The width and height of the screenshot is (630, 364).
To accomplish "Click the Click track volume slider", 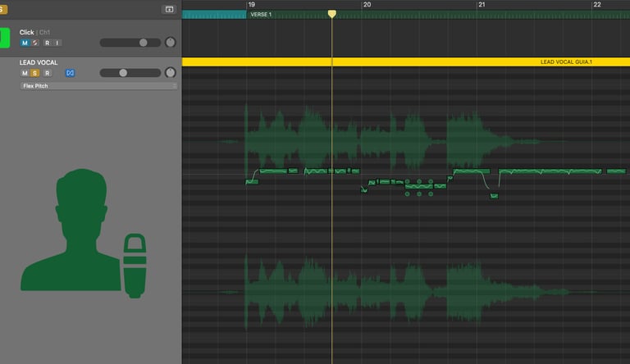I will point(130,43).
